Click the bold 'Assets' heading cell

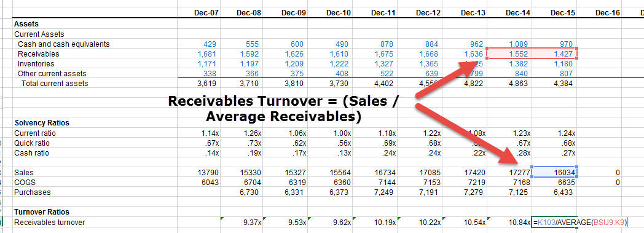pyautogui.click(x=95, y=24)
